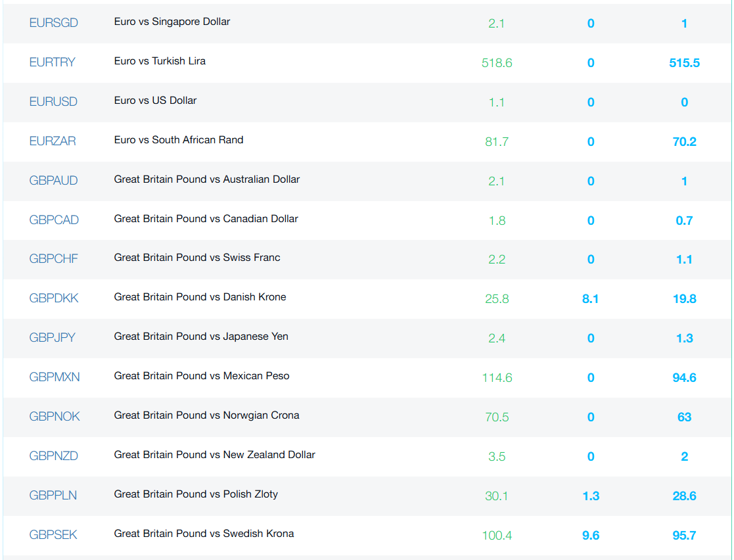Select the EURUSD symbol link
This screenshot has width=734, height=560.
pos(53,102)
